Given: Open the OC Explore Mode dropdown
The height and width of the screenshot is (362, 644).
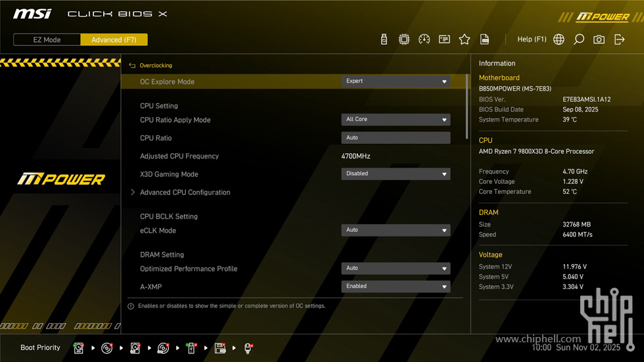Looking at the screenshot, I should coord(396,81).
